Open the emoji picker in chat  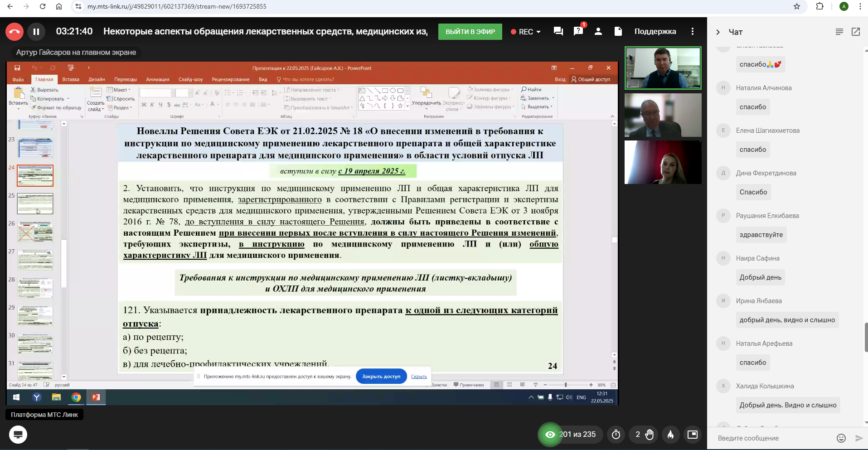coord(841,438)
